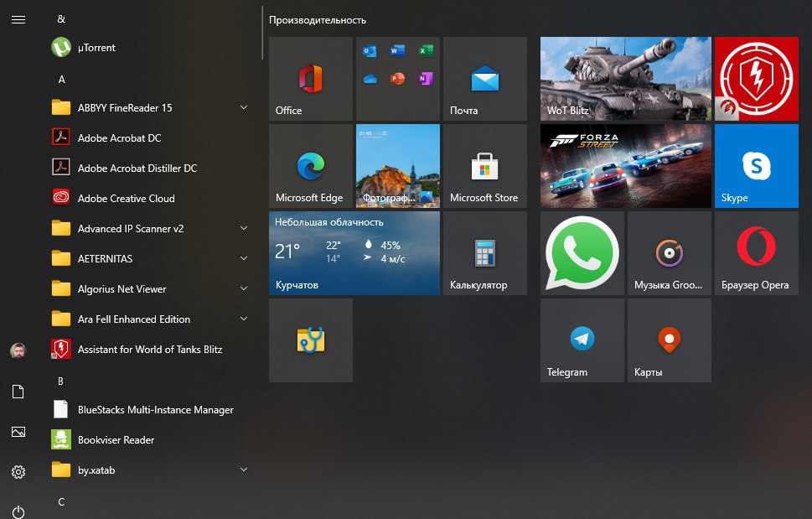
Task: Open the Documents sidebar icon
Action: 18,392
